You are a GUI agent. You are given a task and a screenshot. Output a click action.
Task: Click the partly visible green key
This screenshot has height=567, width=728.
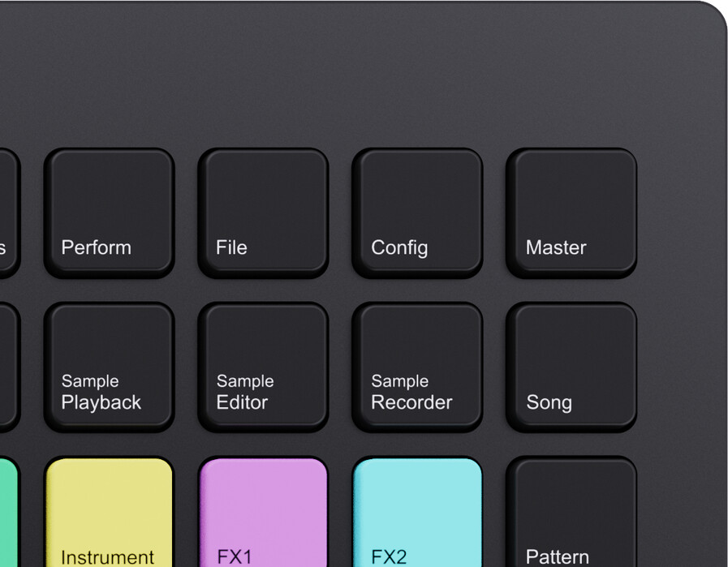(8, 512)
